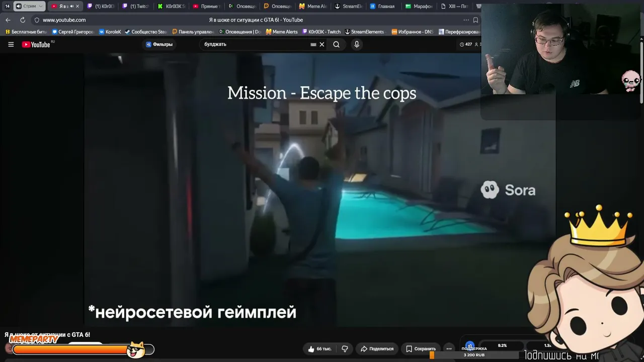Click the video title below the player
The height and width of the screenshot is (362, 644).
pos(47,334)
